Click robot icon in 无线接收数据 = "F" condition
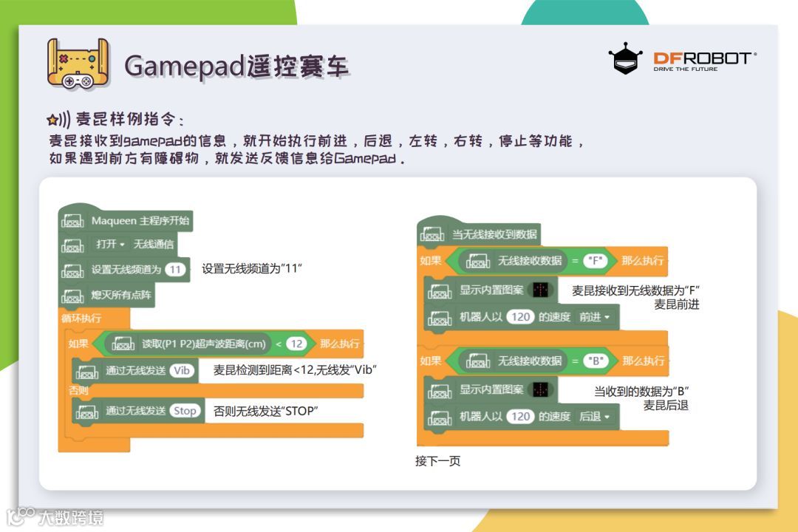The height and width of the screenshot is (532, 798). 478,261
